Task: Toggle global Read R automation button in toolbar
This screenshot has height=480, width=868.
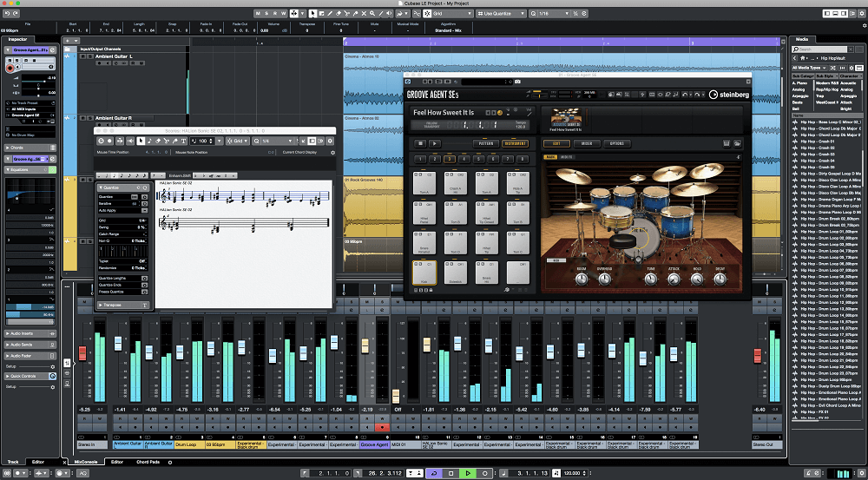Action: pos(275,13)
